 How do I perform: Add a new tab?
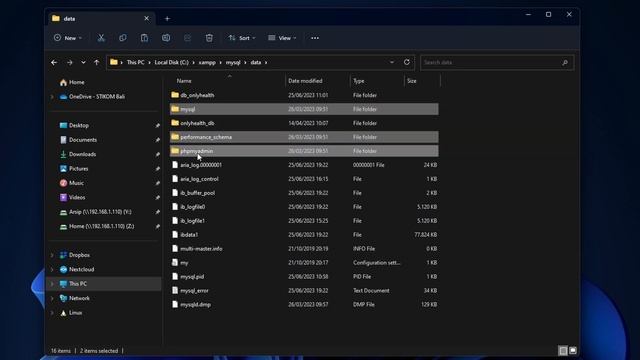click(x=167, y=18)
